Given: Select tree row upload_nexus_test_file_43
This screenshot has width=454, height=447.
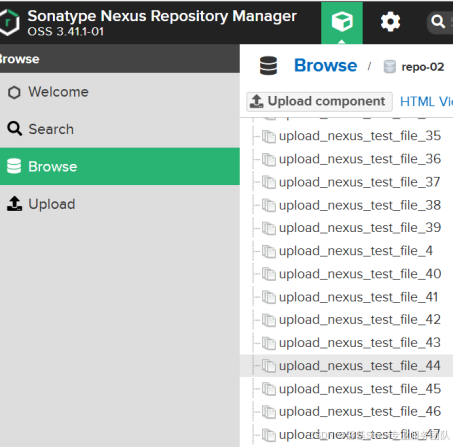Looking at the screenshot, I should [347, 343].
